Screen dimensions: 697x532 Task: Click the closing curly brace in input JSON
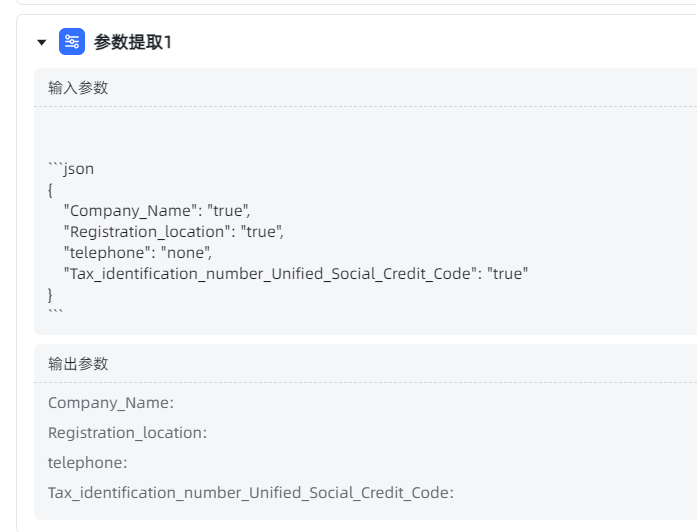click(x=51, y=294)
